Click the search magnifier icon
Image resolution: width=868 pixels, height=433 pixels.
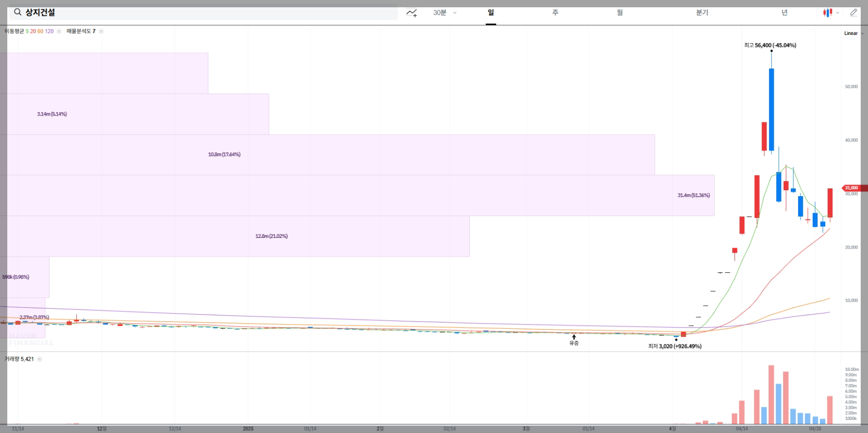coord(17,12)
